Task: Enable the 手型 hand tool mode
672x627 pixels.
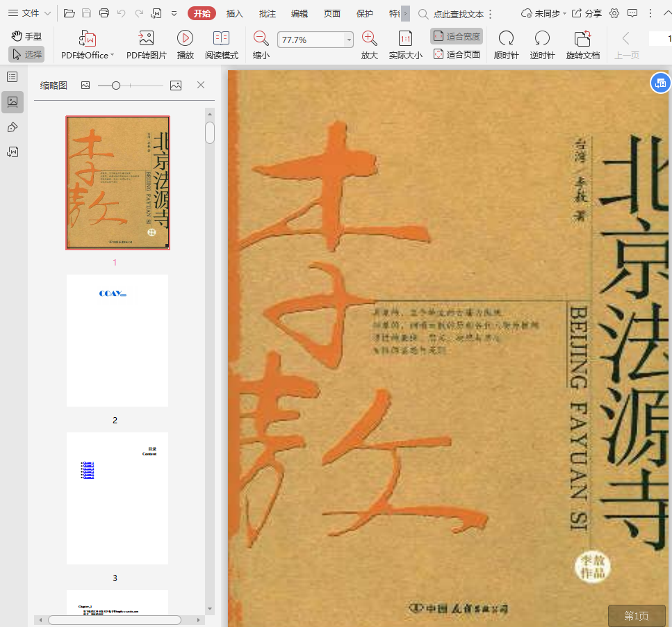Action: 26,36
